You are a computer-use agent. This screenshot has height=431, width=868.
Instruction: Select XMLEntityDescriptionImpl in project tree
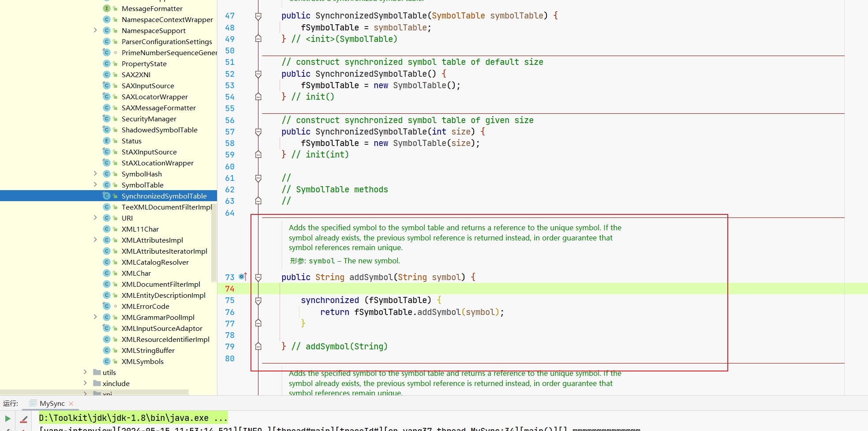point(164,295)
